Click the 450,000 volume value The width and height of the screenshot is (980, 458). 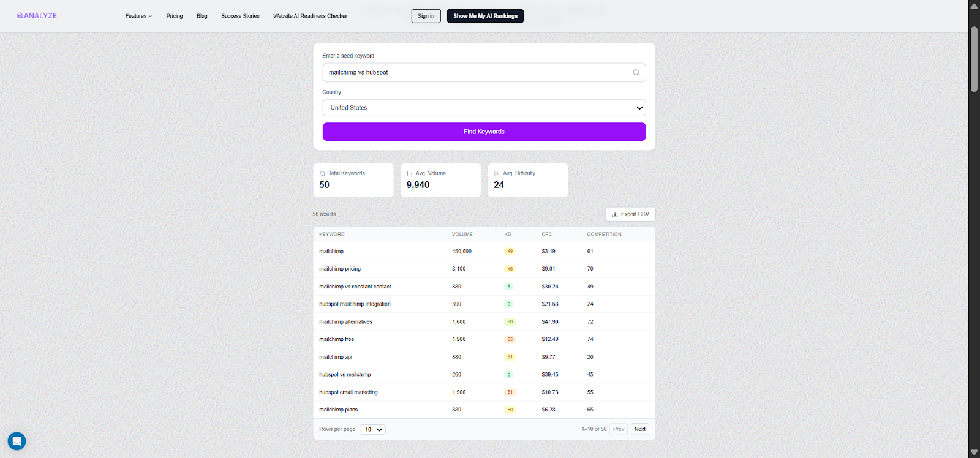point(462,251)
